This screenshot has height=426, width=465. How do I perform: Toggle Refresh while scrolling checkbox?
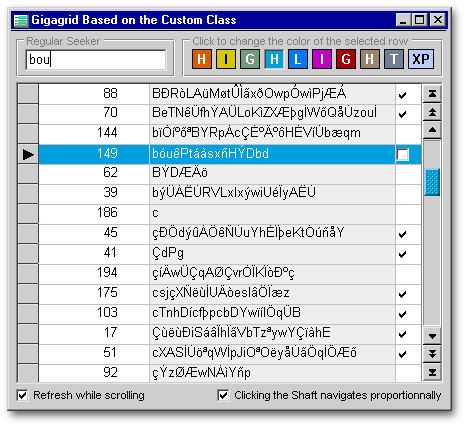pyautogui.click(x=22, y=395)
